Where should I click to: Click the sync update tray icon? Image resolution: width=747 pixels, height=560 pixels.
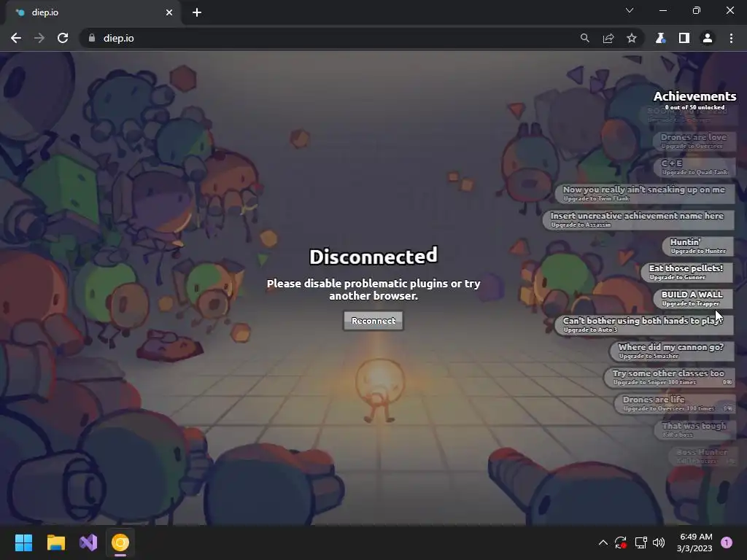coord(621,542)
